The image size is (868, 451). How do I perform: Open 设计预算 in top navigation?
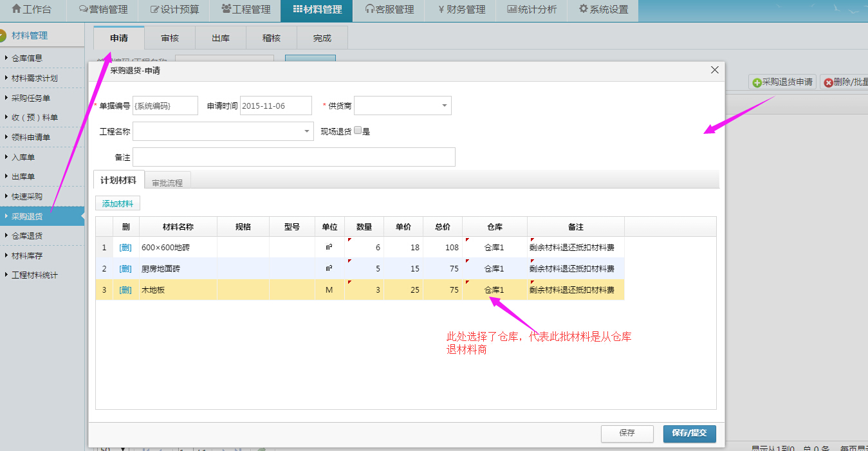point(175,10)
